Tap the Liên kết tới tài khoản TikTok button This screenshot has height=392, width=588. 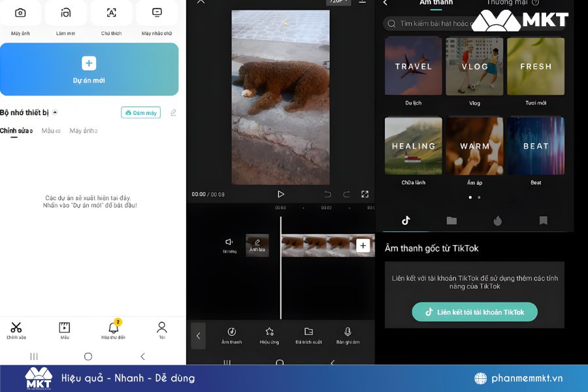pyautogui.click(x=475, y=312)
